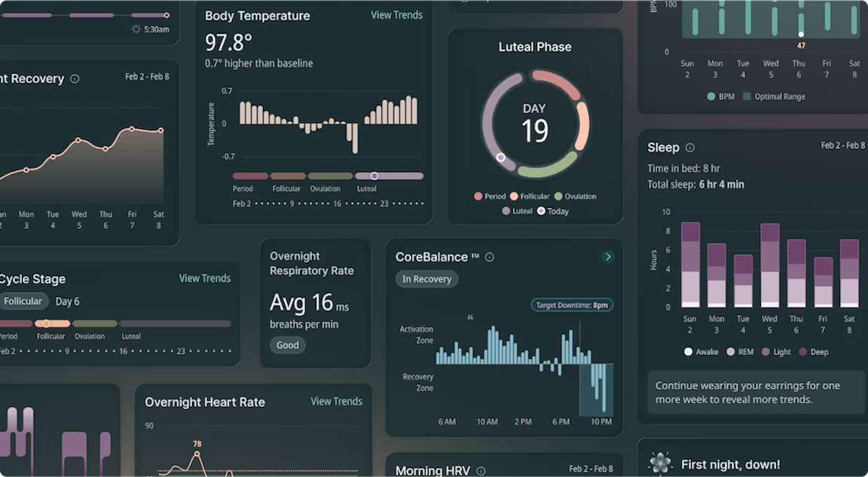Click info icon next to CoreBalance
The height and width of the screenshot is (477, 868).
click(x=489, y=257)
